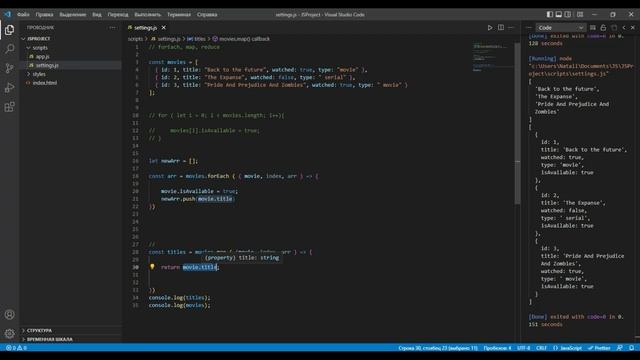
Task: Open the Source Control view
Action: [9, 68]
